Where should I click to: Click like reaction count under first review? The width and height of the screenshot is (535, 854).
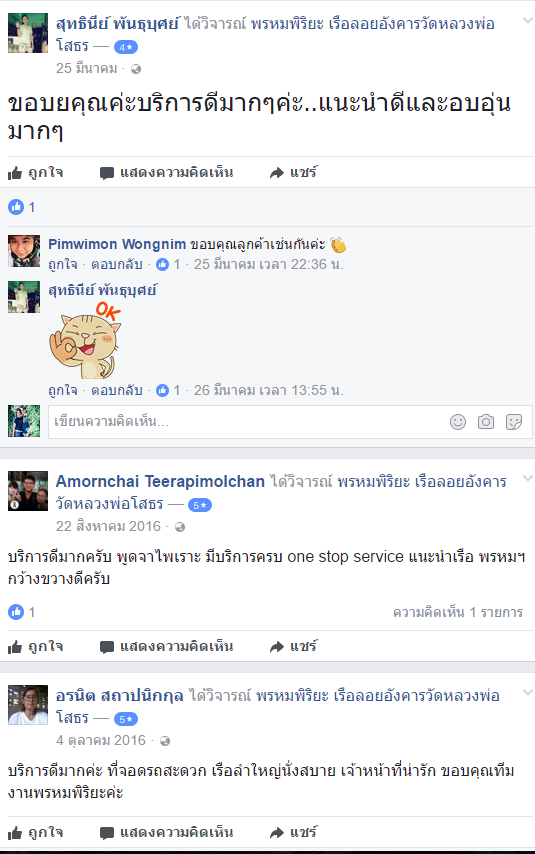22,207
